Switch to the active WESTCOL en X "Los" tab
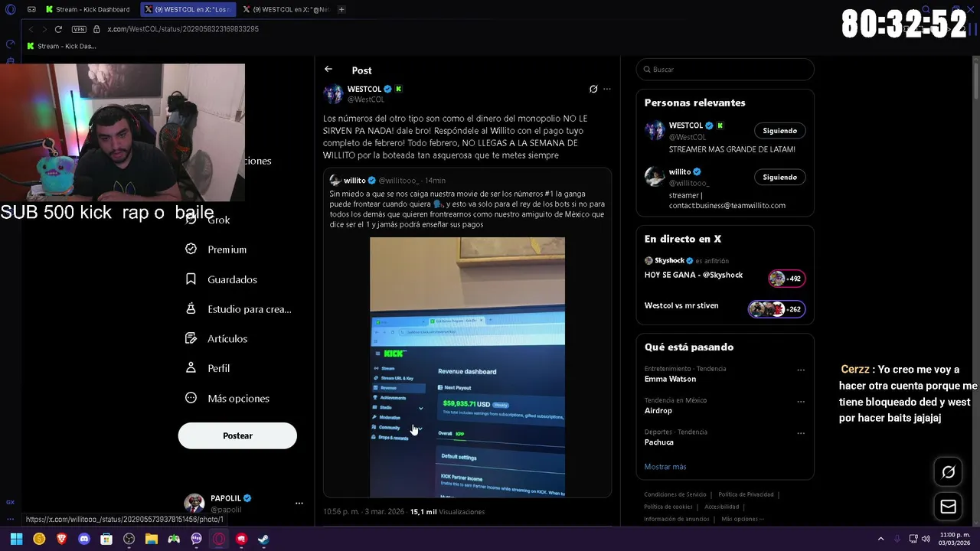The height and width of the screenshot is (551, 980). (188, 9)
